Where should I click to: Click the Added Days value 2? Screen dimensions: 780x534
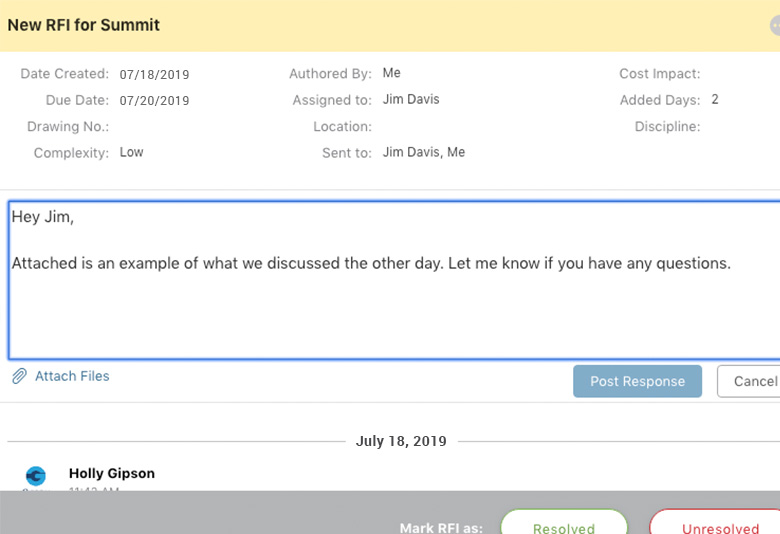715,100
